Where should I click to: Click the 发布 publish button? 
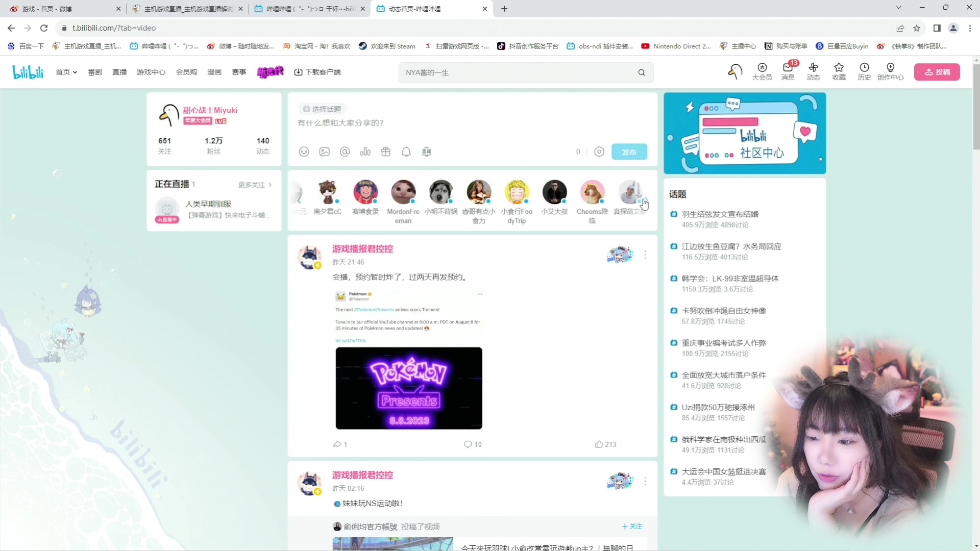tap(629, 152)
